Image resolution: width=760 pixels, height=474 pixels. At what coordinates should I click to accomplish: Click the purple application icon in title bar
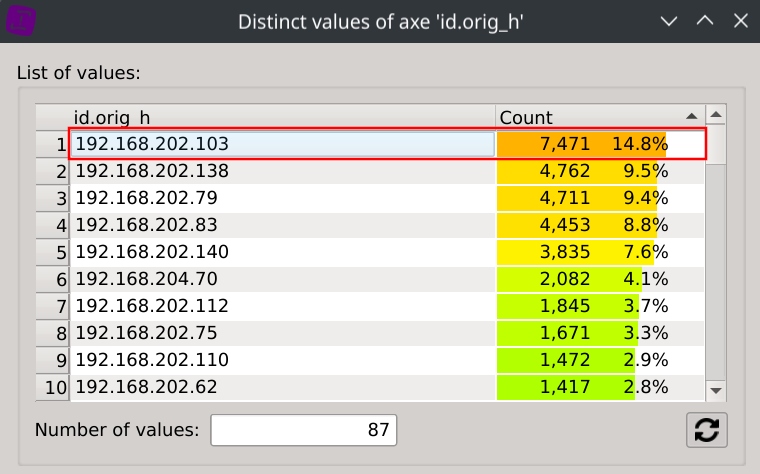[x=21, y=21]
